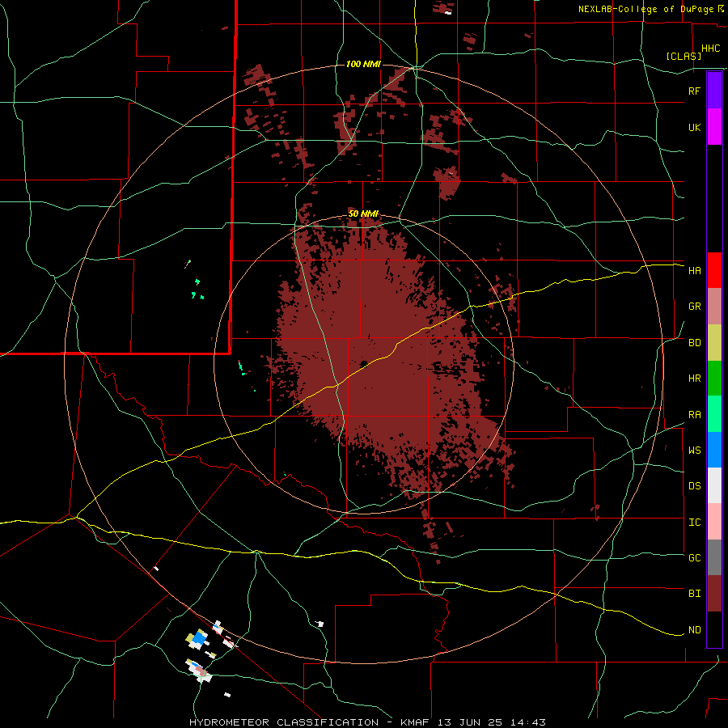This screenshot has height=728, width=728.
Task: Select the IC light pink legend swatch
Action: tap(714, 522)
